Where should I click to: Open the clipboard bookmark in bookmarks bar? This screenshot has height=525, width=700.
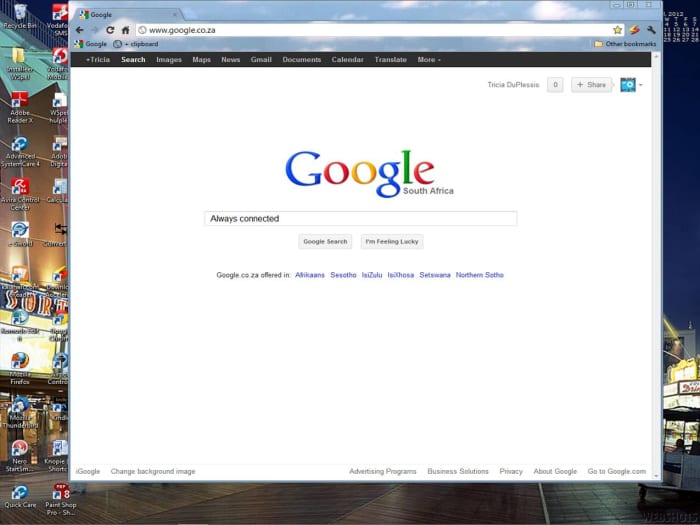pos(136,44)
